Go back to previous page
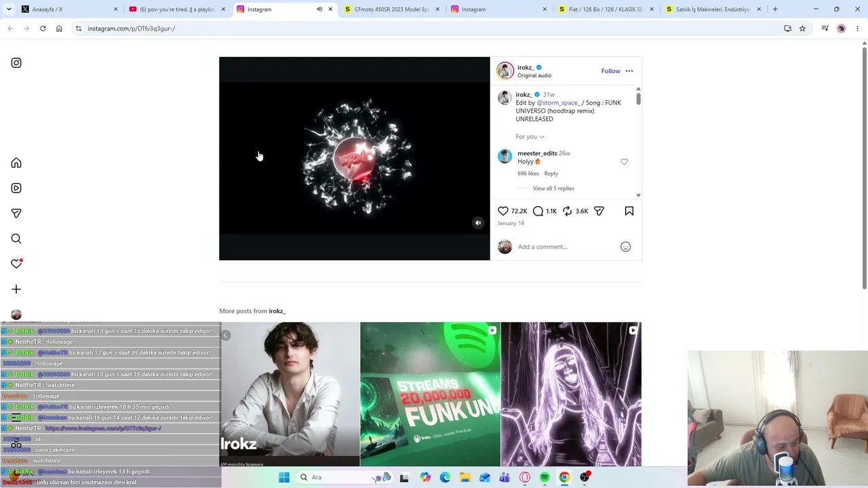Image resolution: width=868 pixels, height=488 pixels. point(10,28)
